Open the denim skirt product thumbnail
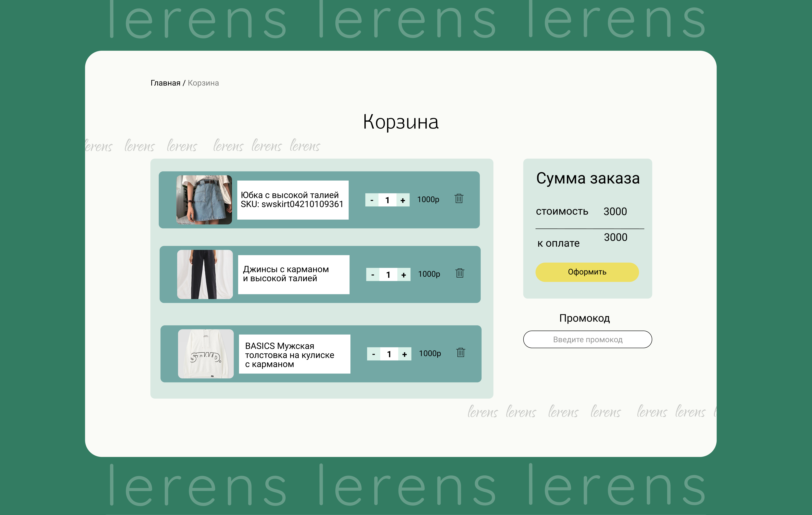The image size is (812, 515). pyautogui.click(x=204, y=200)
